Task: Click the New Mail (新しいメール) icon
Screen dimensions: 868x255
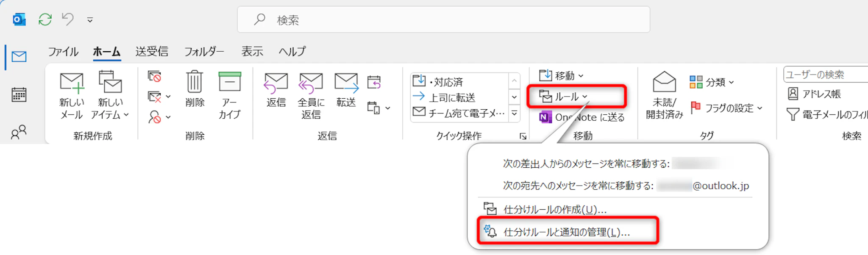Action: [72, 83]
